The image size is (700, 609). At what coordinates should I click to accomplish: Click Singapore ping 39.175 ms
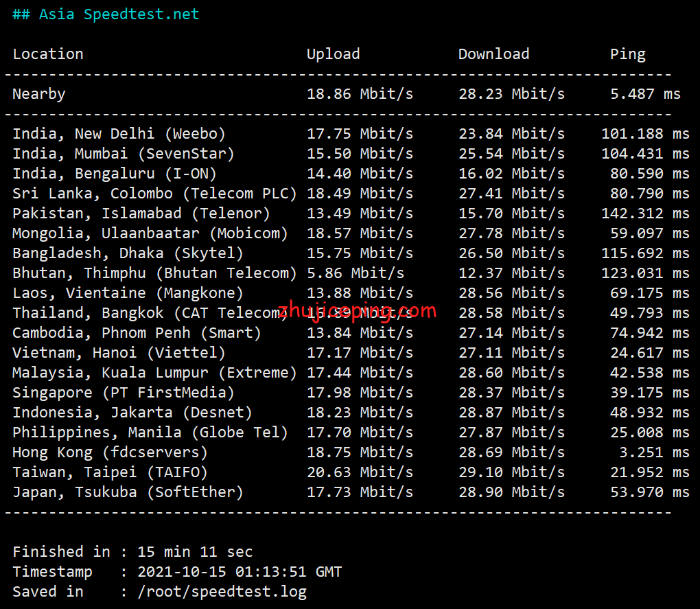coord(650,393)
